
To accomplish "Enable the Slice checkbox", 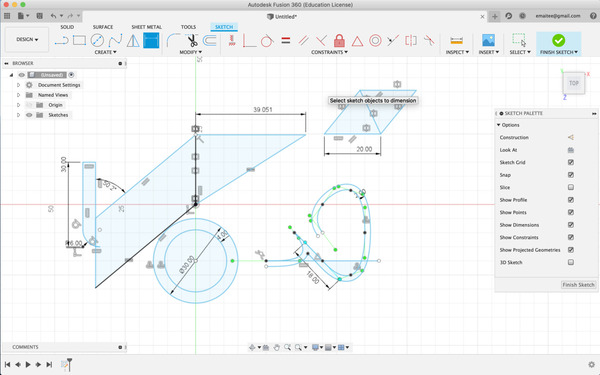I will pos(571,187).
